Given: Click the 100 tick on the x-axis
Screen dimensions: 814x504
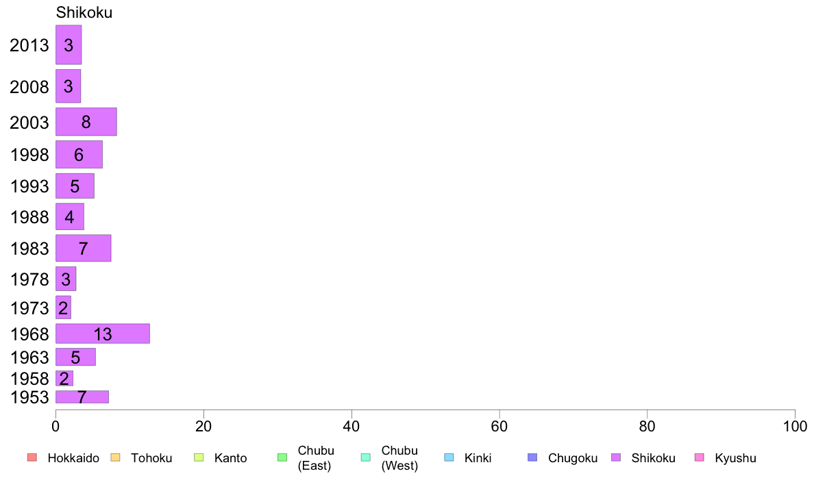Looking at the screenshot, I should [795, 427].
